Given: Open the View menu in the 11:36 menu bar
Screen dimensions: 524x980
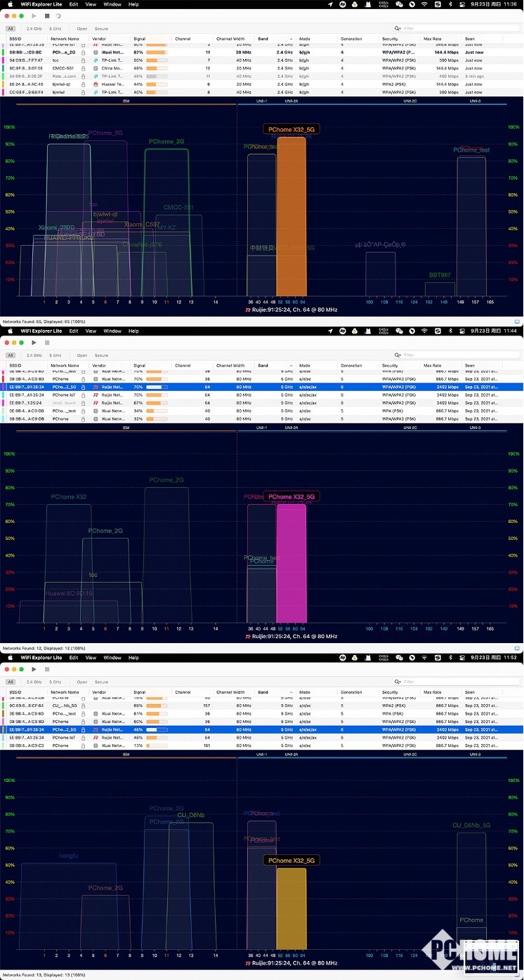Looking at the screenshot, I should click(x=91, y=4).
